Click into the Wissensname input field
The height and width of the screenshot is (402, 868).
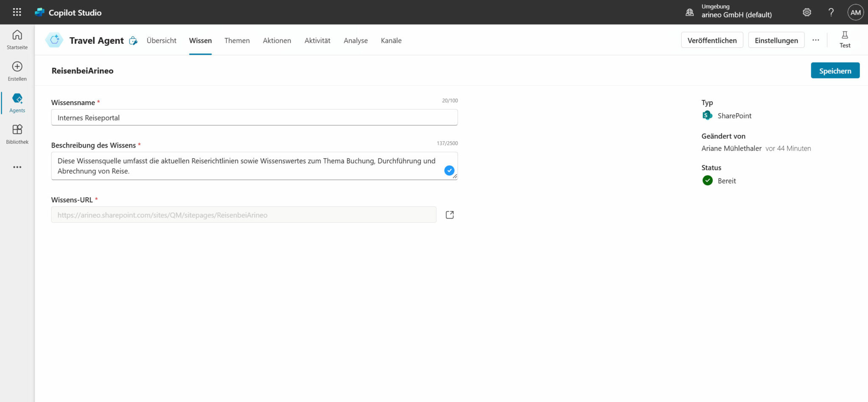pos(254,117)
